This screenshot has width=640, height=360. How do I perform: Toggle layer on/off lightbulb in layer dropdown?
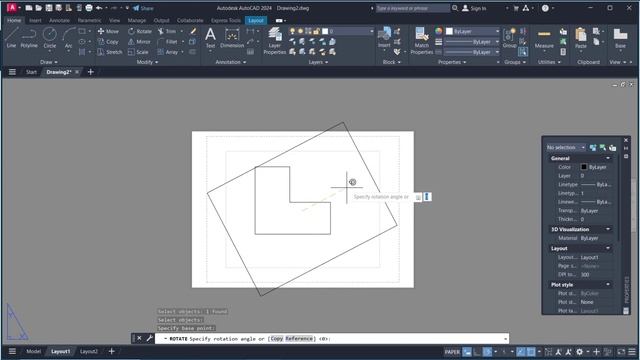292,31
